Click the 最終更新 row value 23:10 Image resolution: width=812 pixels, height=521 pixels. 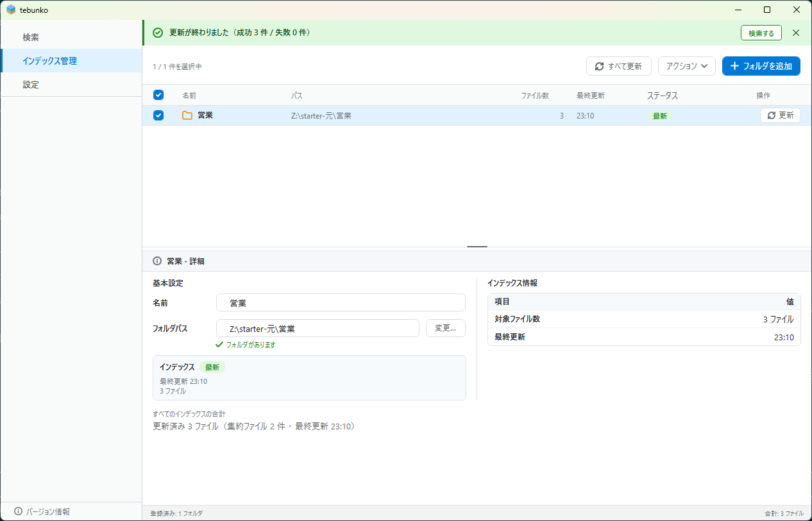point(784,337)
